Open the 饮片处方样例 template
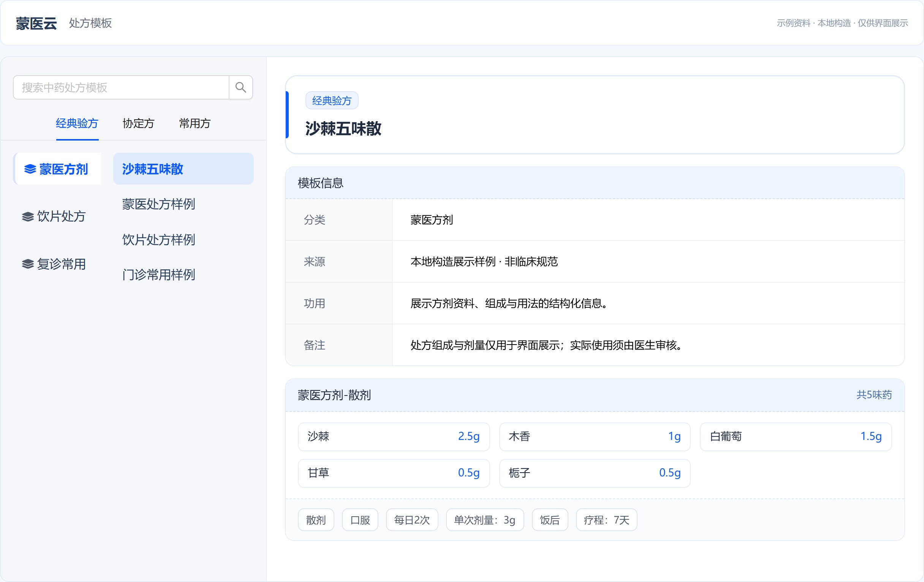 click(x=159, y=240)
